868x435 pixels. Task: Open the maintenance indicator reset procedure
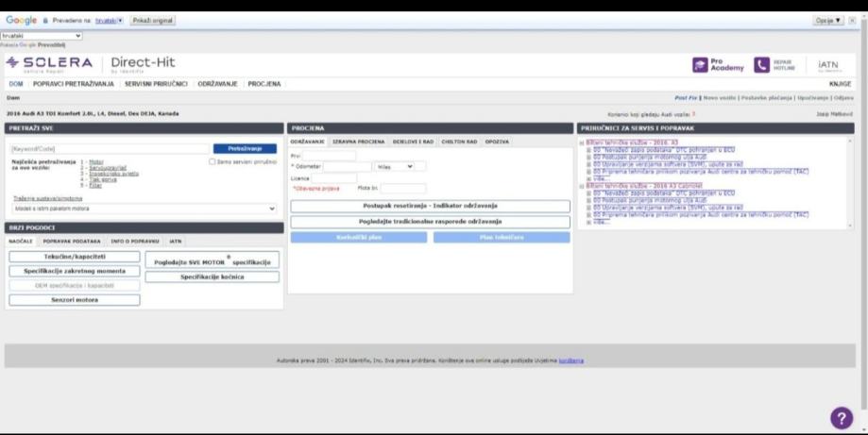point(430,206)
